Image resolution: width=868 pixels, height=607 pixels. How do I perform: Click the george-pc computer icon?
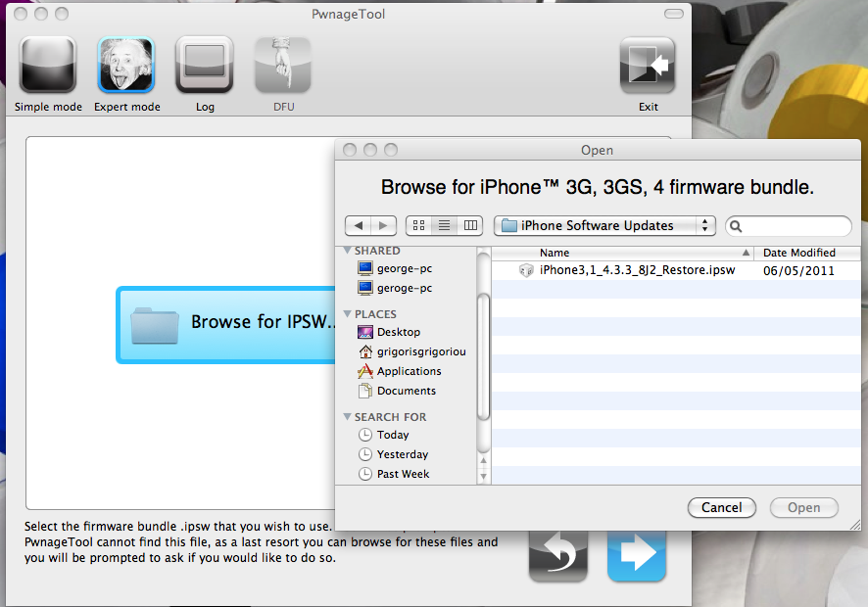(x=365, y=268)
